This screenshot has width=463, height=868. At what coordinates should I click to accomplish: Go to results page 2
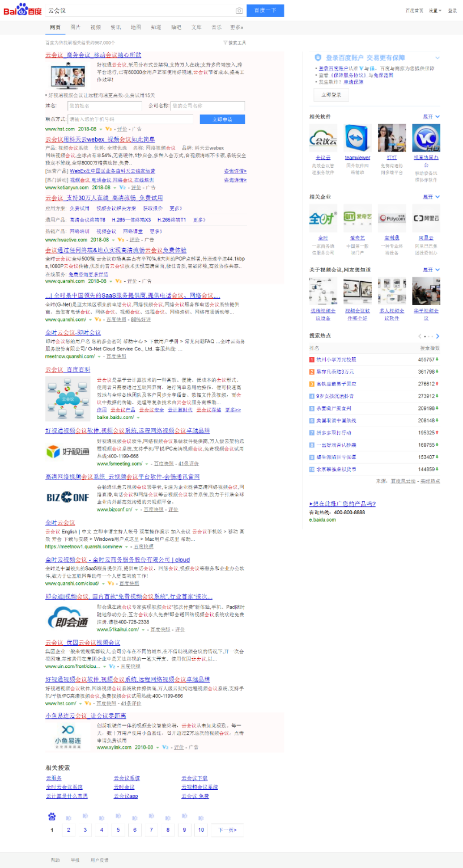[68, 829]
